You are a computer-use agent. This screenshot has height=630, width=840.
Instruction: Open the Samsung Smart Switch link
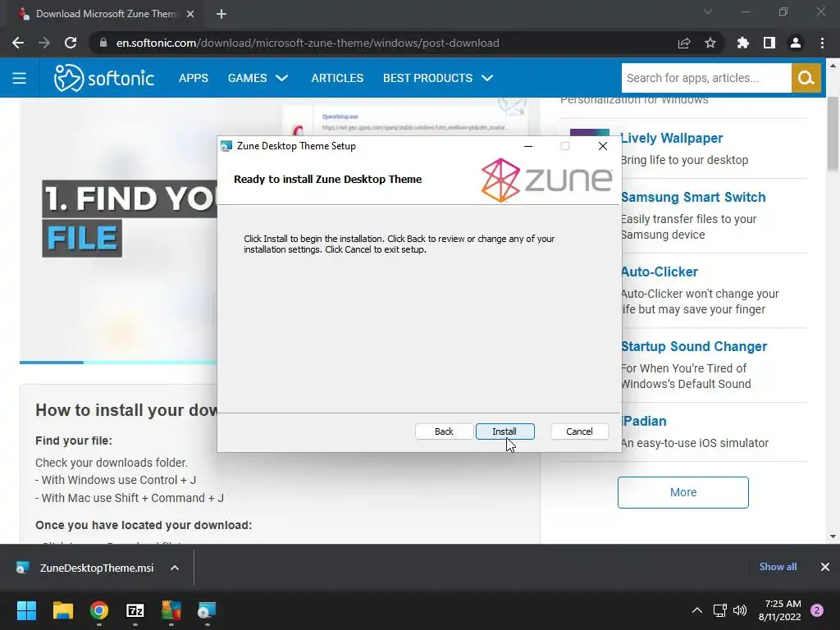pyautogui.click(x=693, y=197)
